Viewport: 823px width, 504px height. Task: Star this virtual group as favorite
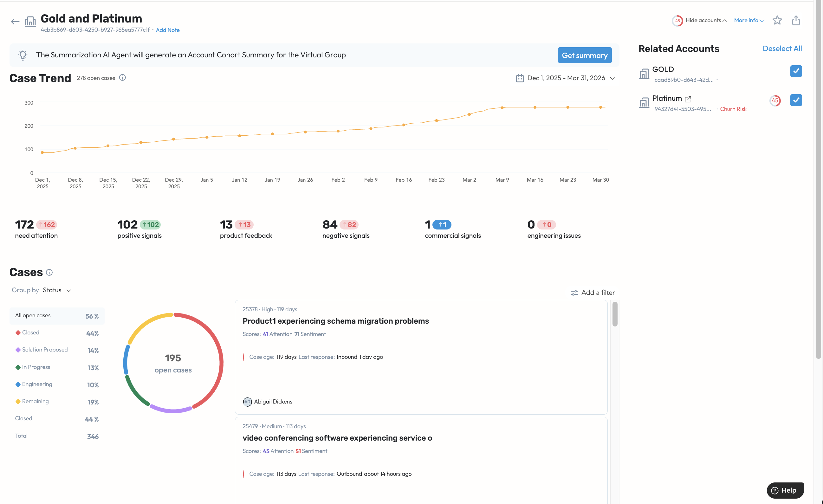coord(777,20)
